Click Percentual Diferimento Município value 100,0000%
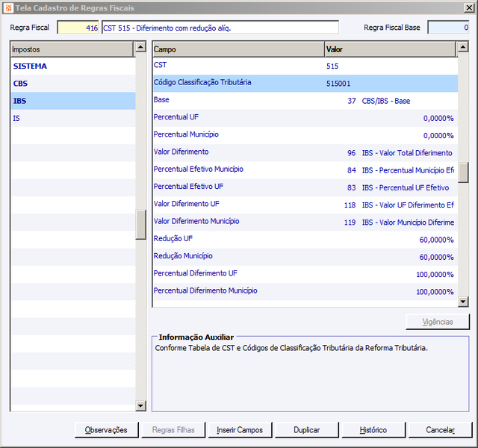The height and width of the screenshot is (448, 478). point(435,292)
